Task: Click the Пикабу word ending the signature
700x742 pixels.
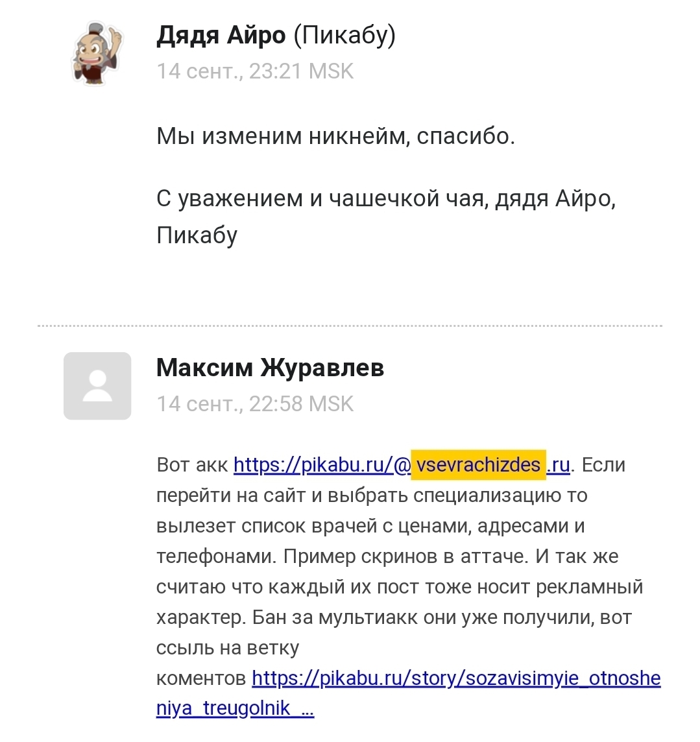Action: click(x=197, y=235)
